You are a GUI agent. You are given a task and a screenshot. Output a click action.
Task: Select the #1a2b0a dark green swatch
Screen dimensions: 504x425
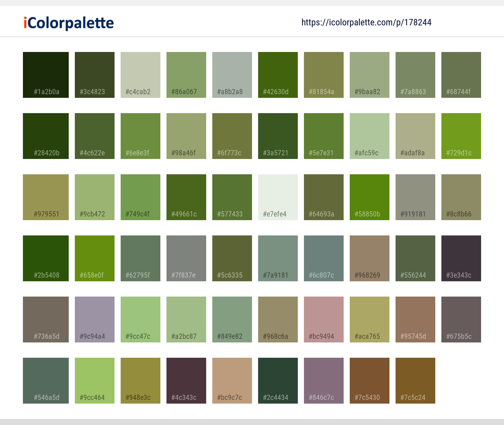pos(46,75)
